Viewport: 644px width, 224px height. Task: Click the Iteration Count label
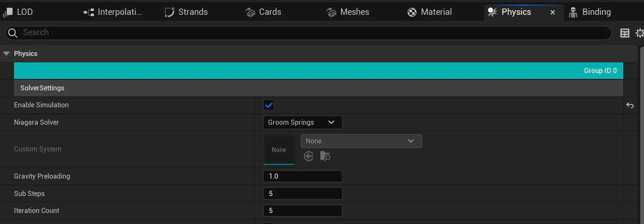[x=37, y=210]
